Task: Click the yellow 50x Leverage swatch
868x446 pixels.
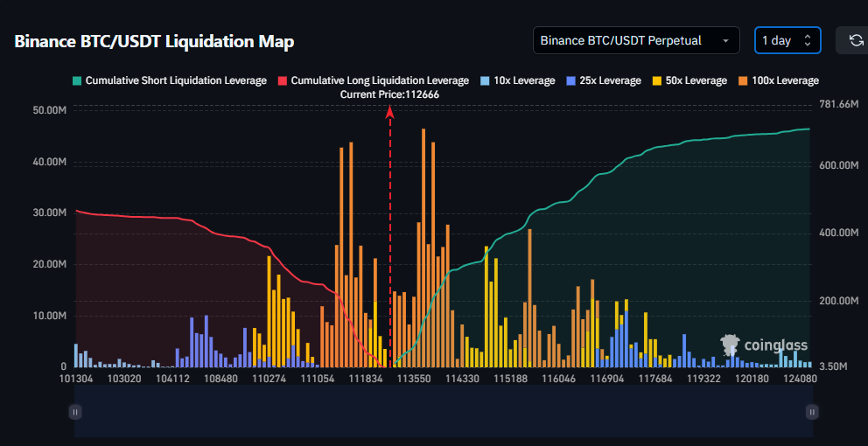Action: 656,80
